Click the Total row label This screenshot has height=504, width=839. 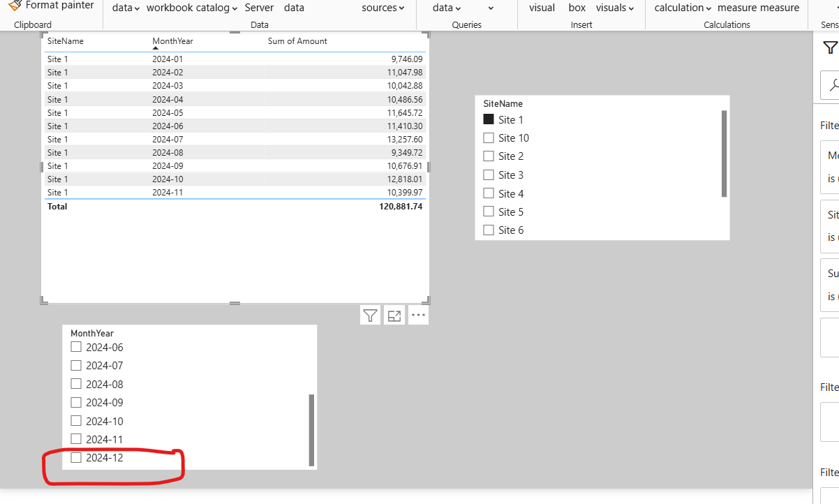tap(57, 207)
